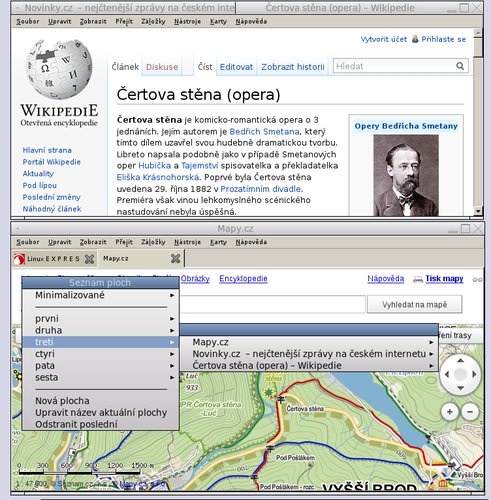The height and width of the screenshot is (500, 491).
Task: Pan the map right with compass arrow
Action: pos(474,374)
